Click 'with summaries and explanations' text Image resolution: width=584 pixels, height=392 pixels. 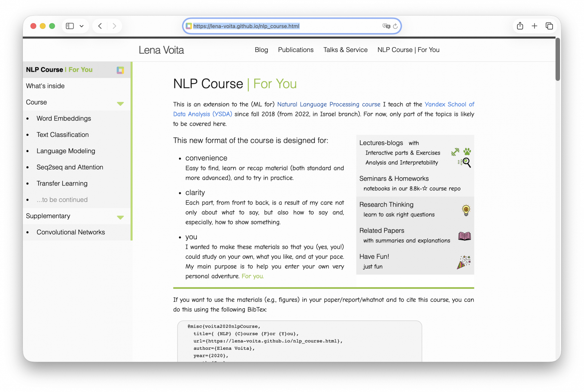(407, 241)
